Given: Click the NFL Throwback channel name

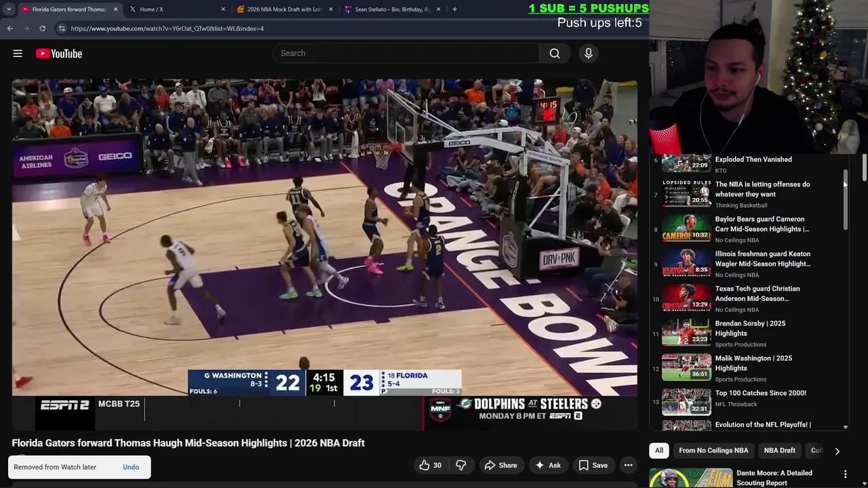Looking at the screenshot, I should [736, 405].
